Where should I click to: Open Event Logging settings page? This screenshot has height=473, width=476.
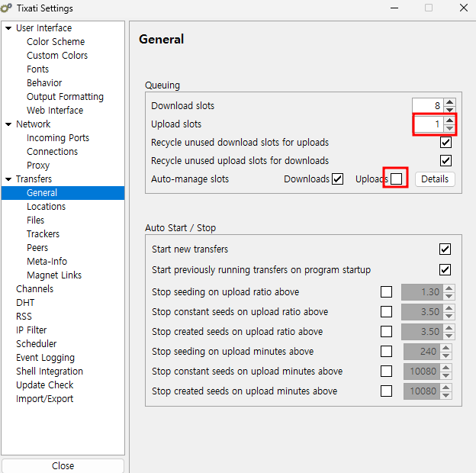click(x=45, y=358)
